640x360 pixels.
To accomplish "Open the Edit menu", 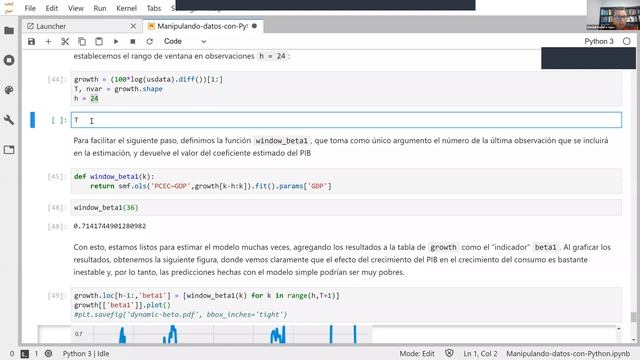I will tap(51, 8).
